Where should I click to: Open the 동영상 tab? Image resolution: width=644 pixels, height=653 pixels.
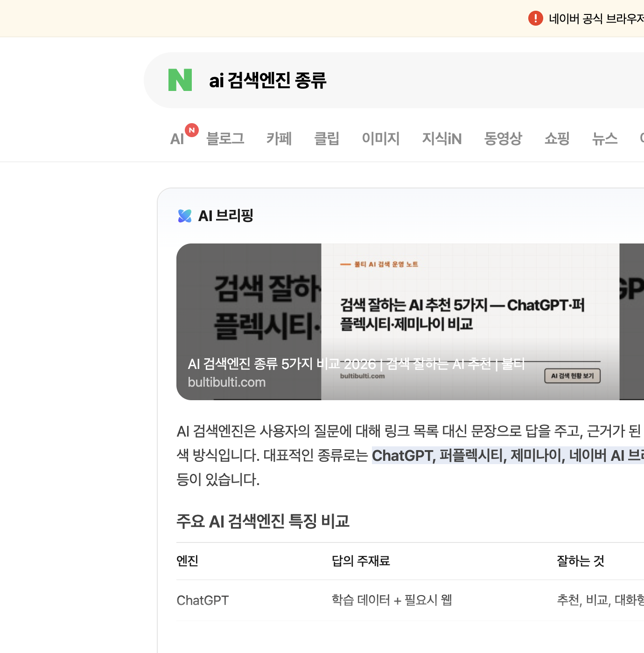click(503, 139)
